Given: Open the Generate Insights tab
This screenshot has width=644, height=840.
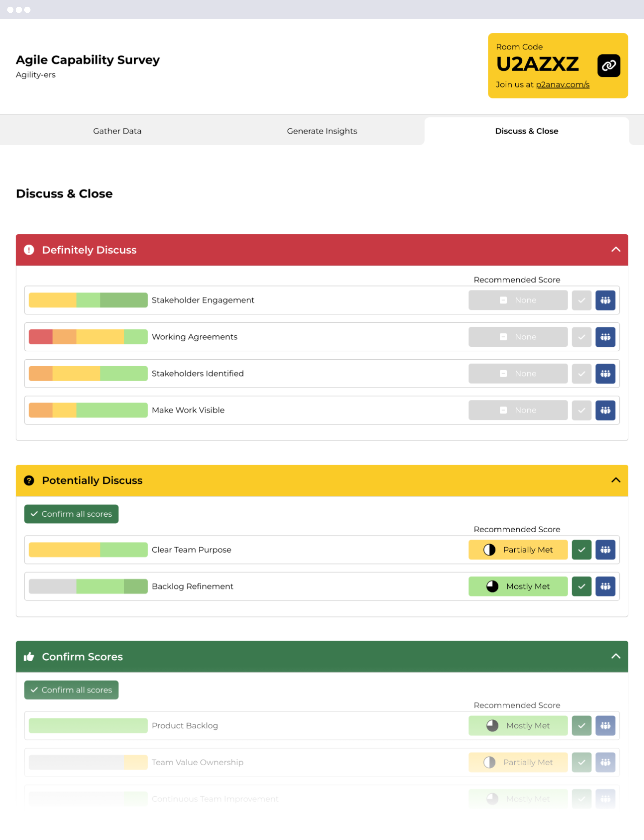Looking at the screenshot, I should pos(322,131).
